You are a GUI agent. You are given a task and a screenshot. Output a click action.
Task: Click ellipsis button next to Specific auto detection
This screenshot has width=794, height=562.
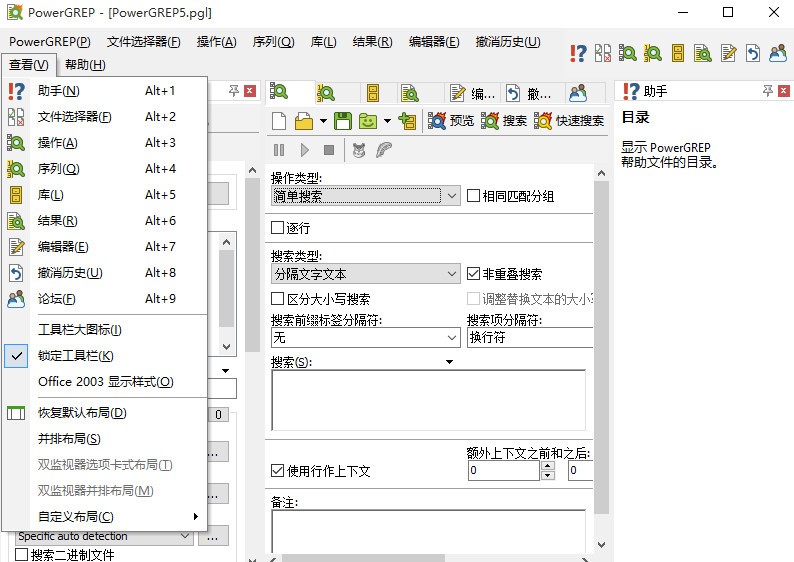coord(213,536)
